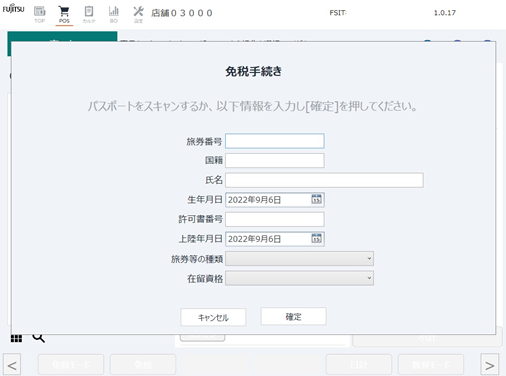Image resolution: width=506 pixels, height=376 pixels.
Task: Click in the 国籍 field
Action: click(x=275, y=160)
